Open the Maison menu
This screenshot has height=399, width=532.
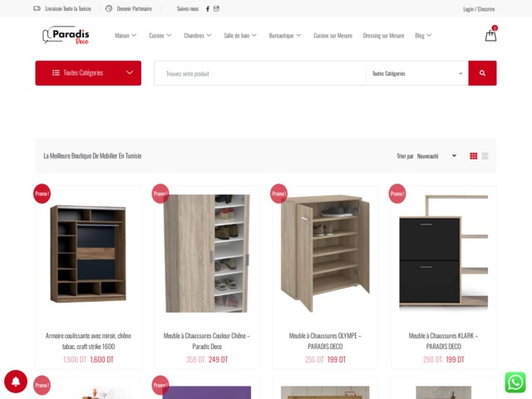pyautogui.click(x=126, y=35)
